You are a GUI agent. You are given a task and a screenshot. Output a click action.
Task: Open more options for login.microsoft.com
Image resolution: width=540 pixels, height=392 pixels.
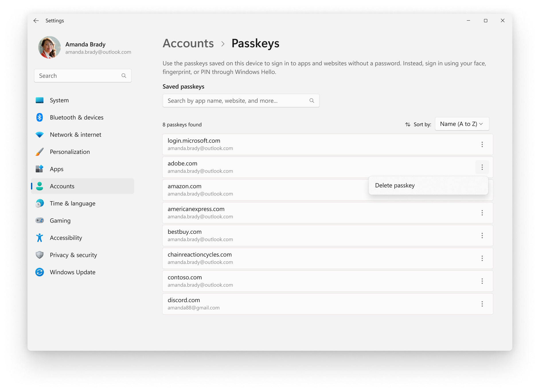click(482, 144)
